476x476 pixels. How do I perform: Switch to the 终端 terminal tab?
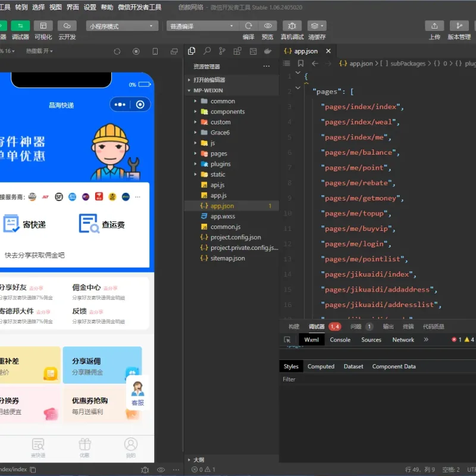coord(408,327)
